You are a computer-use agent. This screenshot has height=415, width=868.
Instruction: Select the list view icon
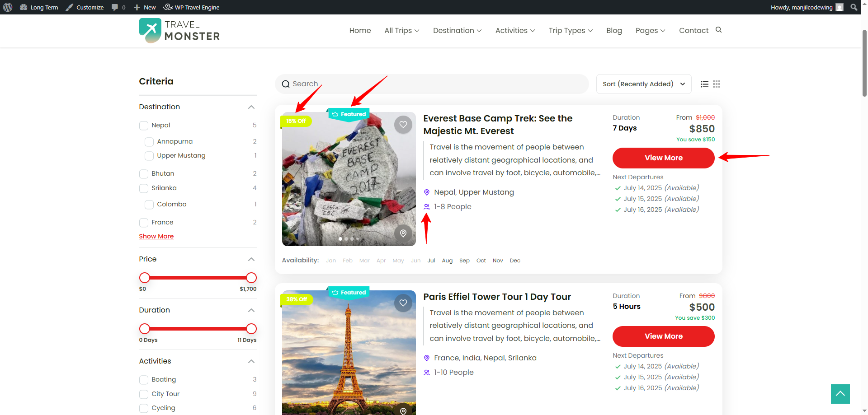pos(704,84)
